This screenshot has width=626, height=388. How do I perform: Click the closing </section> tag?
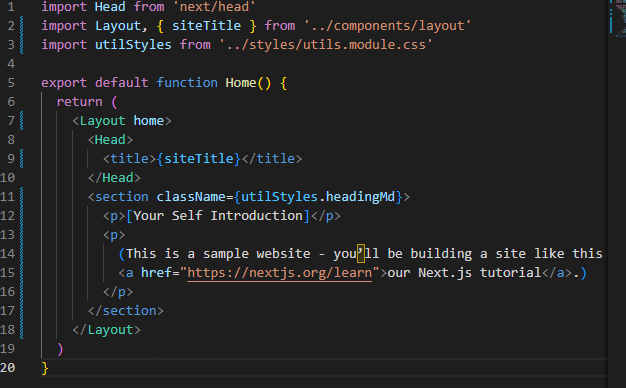(126, 311)
